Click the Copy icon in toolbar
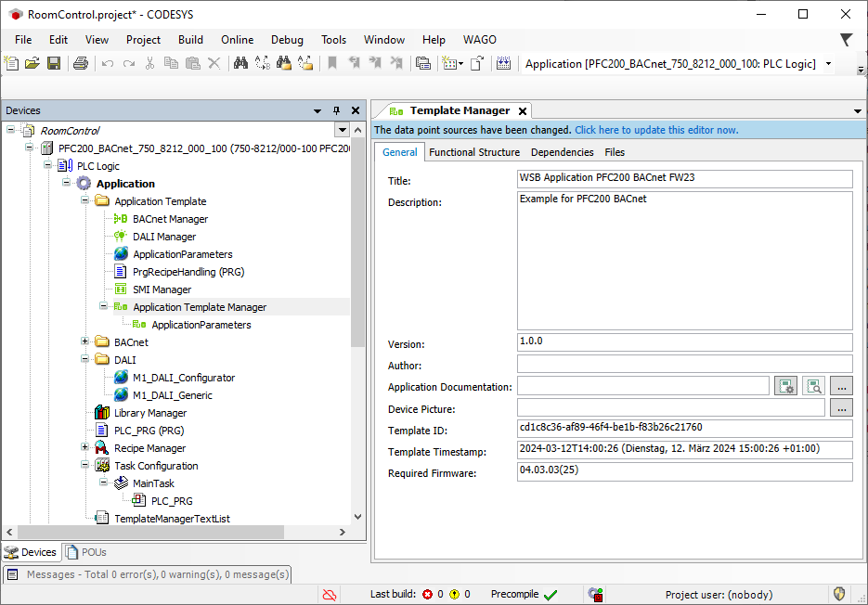The width and height of the screenshot is (868, 605). click(171, 64)
